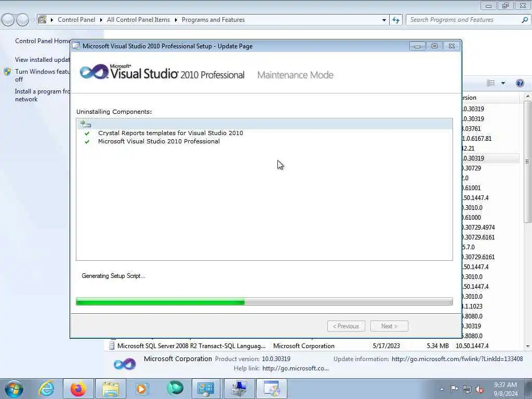
Task: Open the Programs and Features help icon
Action: [520, 83]
